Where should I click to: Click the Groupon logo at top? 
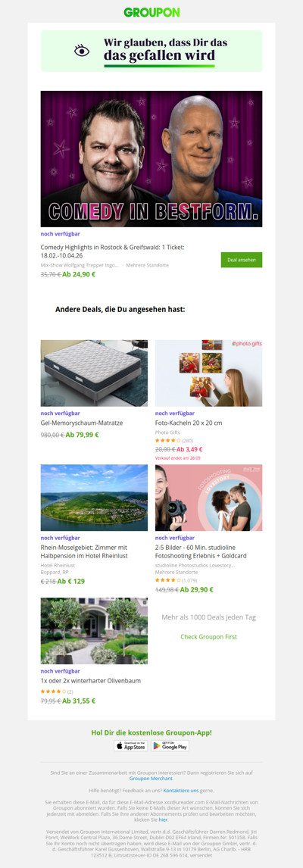click(151, 12)
